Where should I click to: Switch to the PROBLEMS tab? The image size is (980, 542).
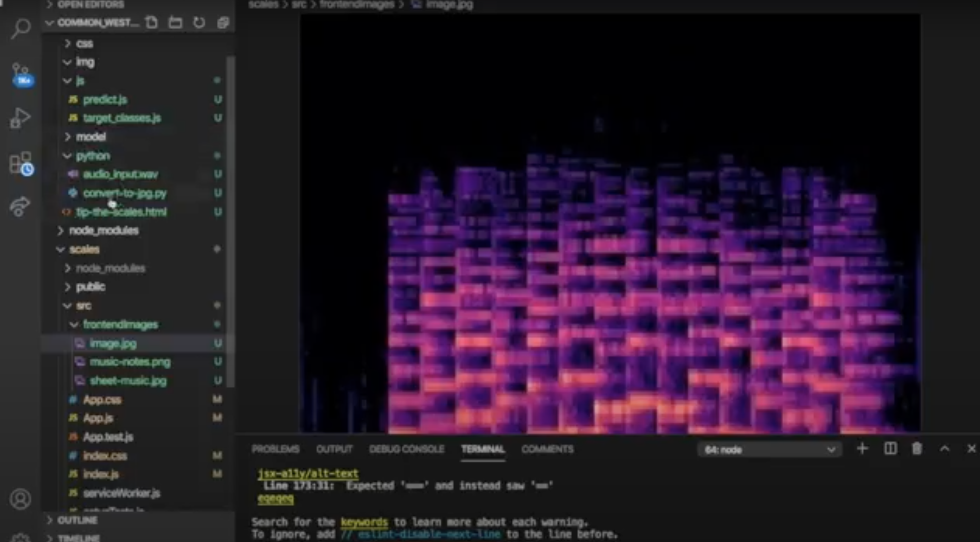tap(275, 449)
